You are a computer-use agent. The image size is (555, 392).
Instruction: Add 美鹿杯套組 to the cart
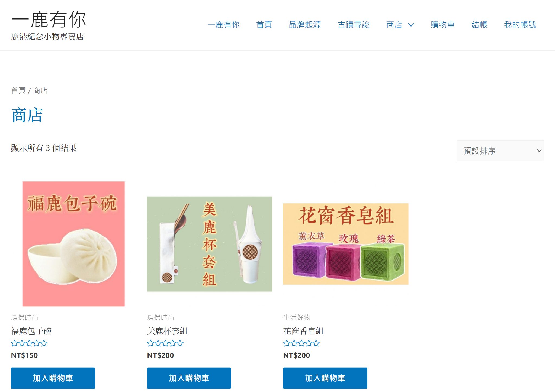pyautogui.click(x=189, y=378)
